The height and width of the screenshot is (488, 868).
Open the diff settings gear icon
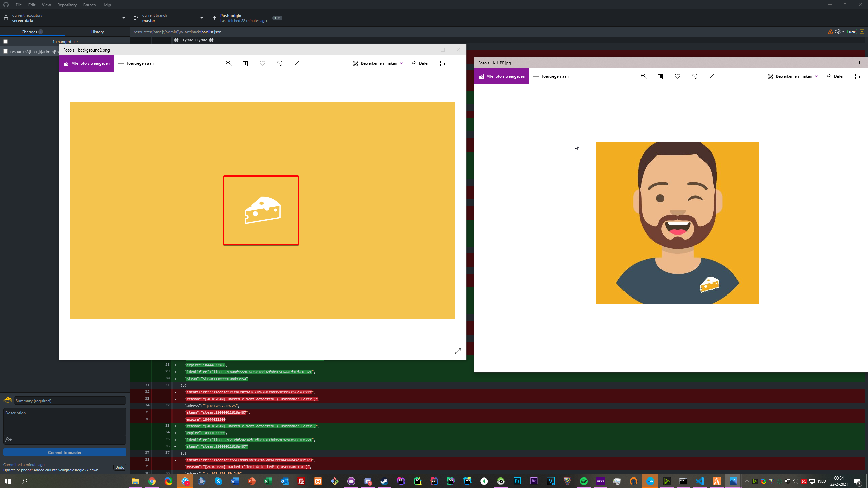(x=838, y=32)
